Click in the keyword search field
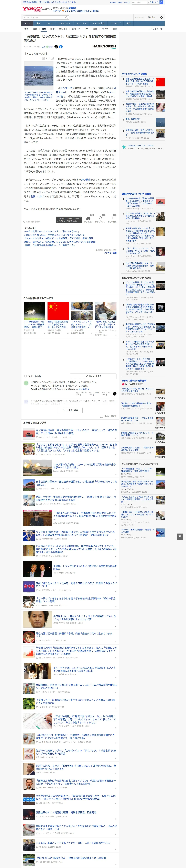Image resolution: width=186 pixels, height=868 pixels. (x=44, y=18)
